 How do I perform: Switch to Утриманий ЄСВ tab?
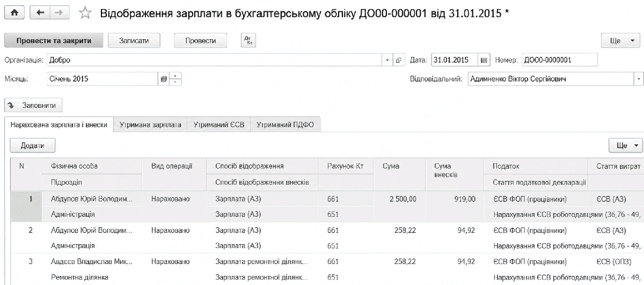(219, 125)
